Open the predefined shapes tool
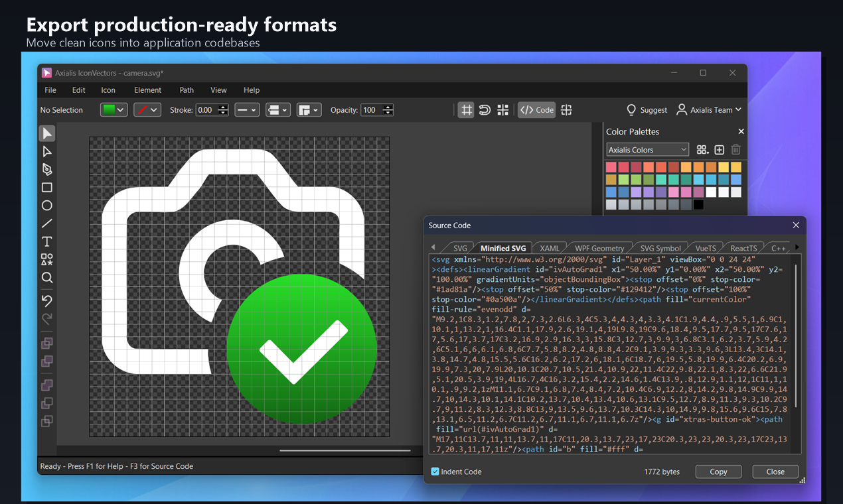 point(47,259)
